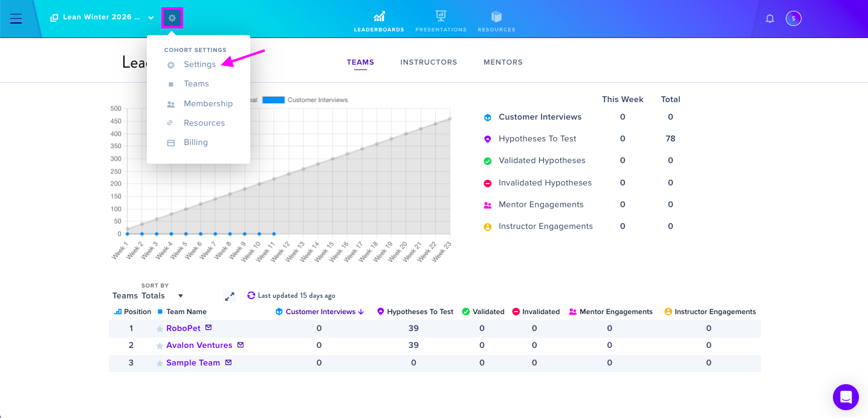Switch to the INSTRUCTORS tab

[x=429, y=62]
